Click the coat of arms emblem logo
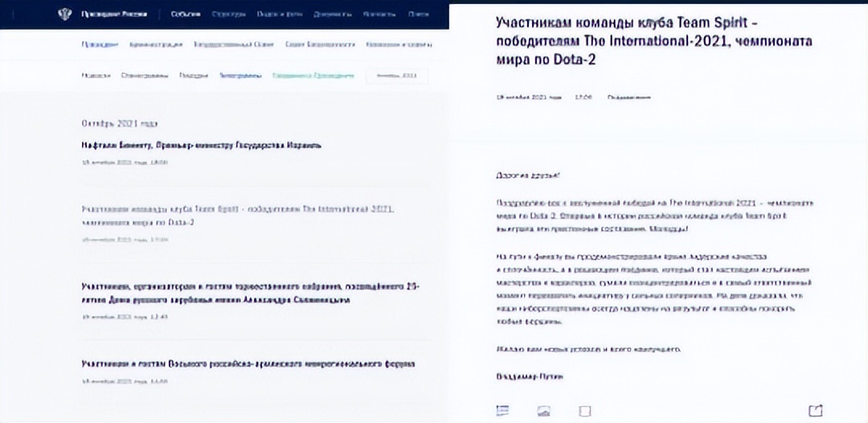This screenshot has height=423, width=868. (65, 14)
